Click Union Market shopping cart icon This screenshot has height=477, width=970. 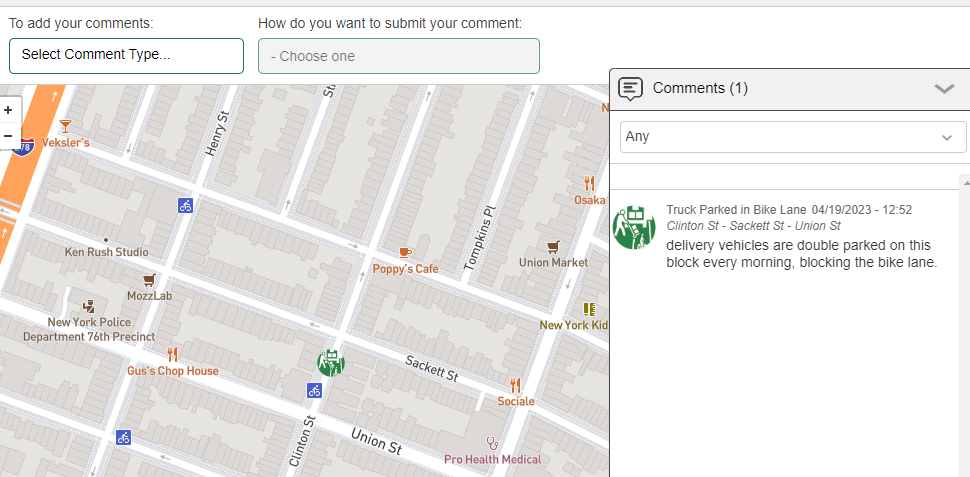(553, 246)
